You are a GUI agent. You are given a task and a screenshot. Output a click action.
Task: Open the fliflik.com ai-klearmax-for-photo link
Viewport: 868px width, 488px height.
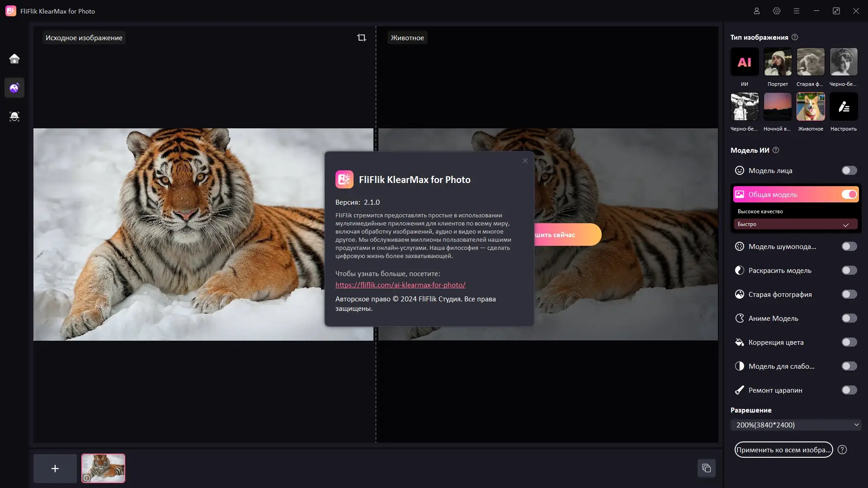point(400,285)
